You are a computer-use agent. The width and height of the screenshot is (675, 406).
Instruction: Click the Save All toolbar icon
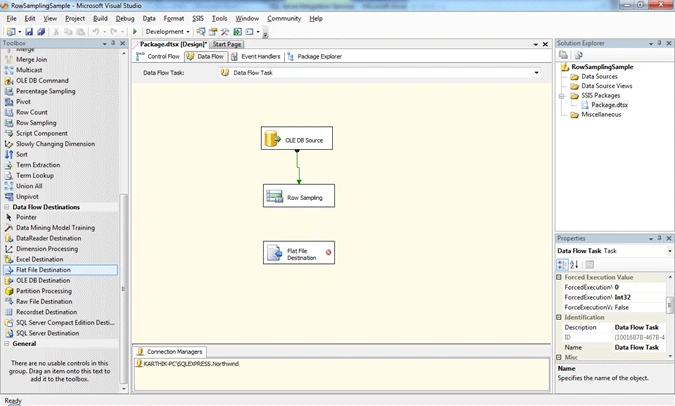(41, 31)
